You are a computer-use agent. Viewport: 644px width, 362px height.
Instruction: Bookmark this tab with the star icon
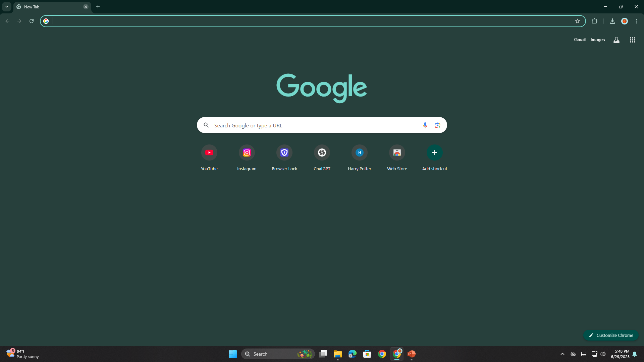578,21
